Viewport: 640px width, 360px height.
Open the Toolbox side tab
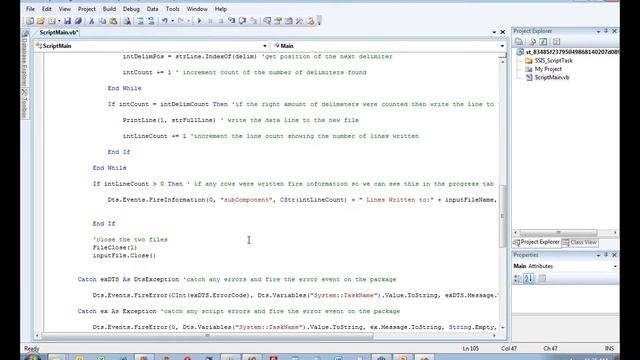coord(25,104)
